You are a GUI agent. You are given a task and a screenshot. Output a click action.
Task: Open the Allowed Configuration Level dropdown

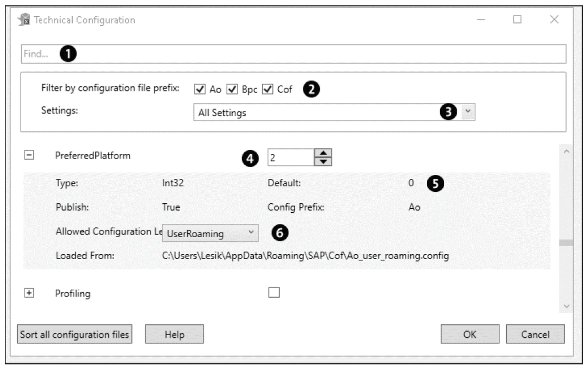[251, 233]
